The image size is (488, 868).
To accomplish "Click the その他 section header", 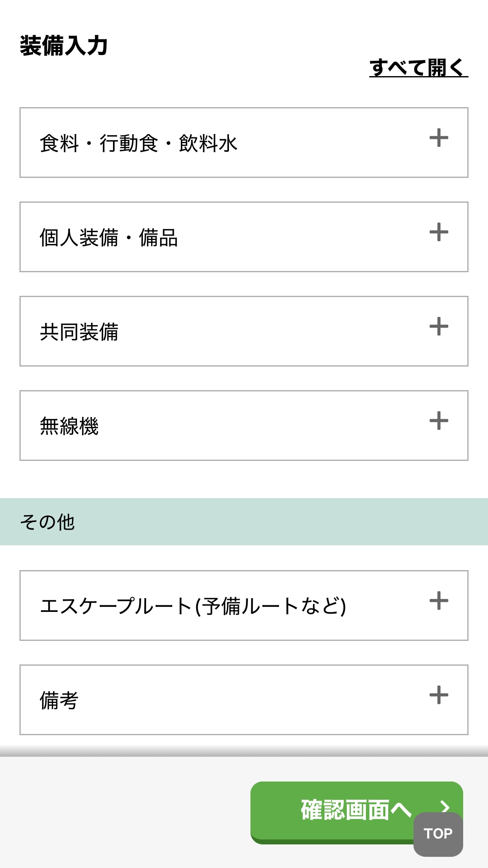I will coord(47,522).
